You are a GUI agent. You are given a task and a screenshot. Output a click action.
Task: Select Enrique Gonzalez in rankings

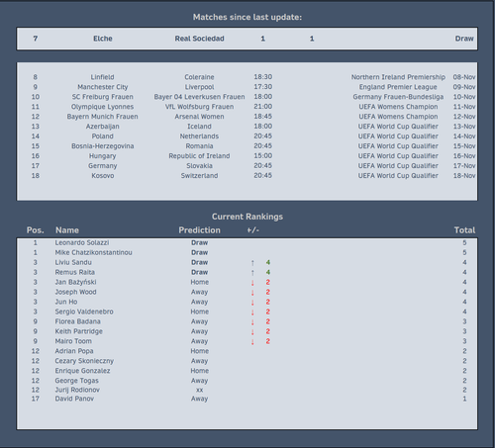82,371
